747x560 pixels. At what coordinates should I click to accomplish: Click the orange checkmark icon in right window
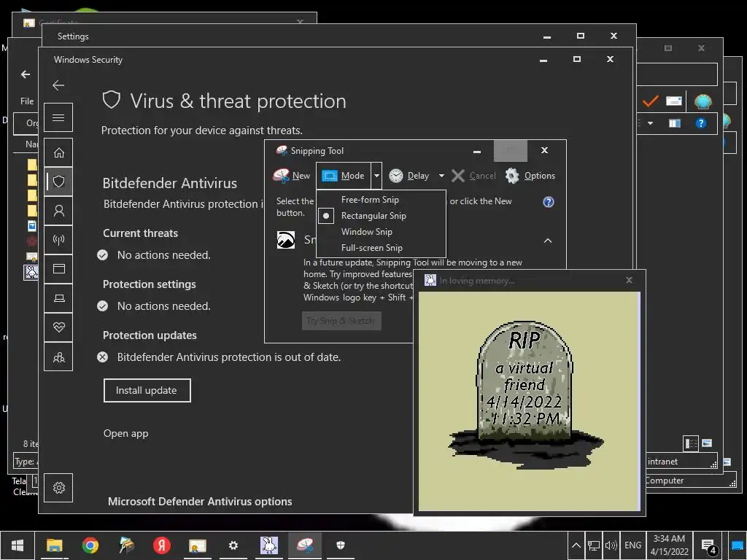(650, 101)
